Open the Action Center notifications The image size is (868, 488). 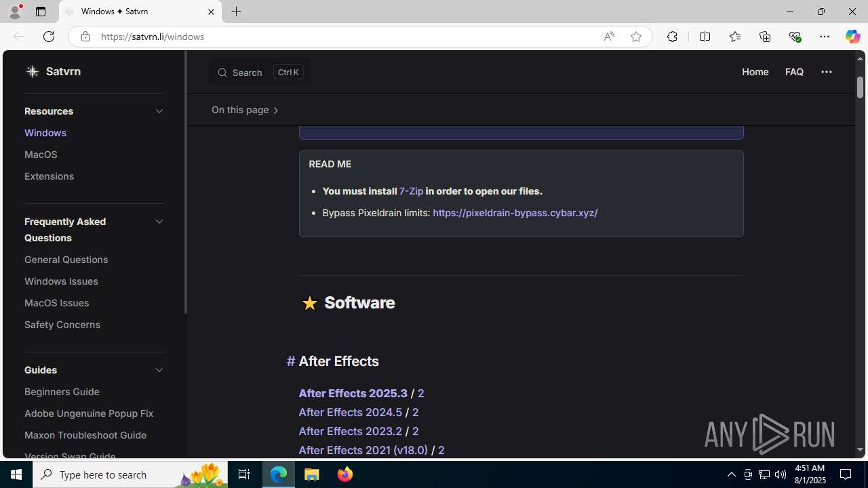[846, 474]
